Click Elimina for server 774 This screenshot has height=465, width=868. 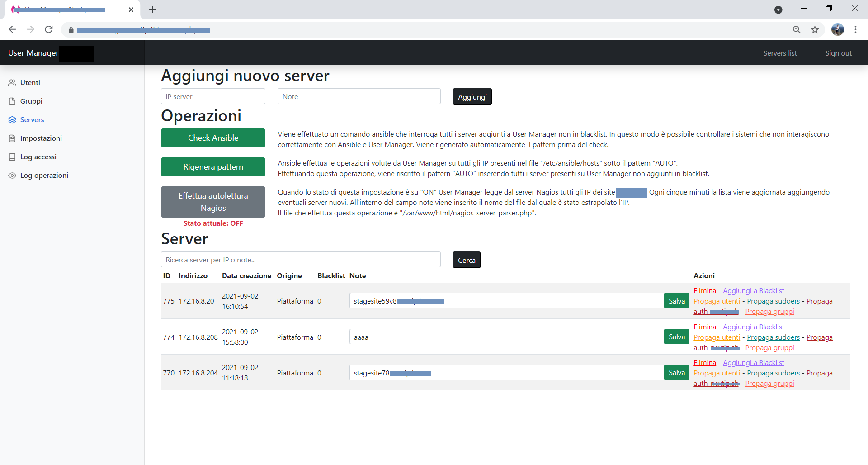point(705,327)
